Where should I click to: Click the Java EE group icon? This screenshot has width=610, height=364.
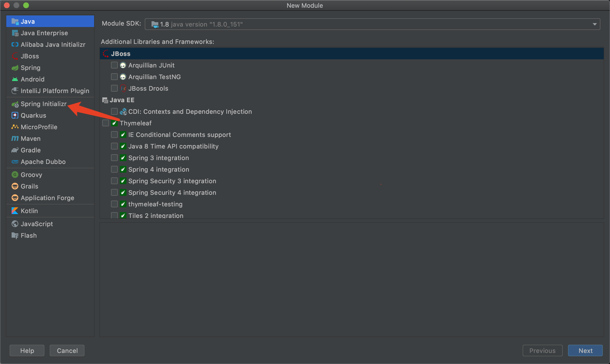pos(105,100)
